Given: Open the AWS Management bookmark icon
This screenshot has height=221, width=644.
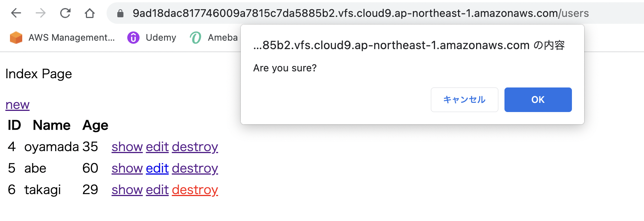Looking at the screenshot, I should coord(16,38).
